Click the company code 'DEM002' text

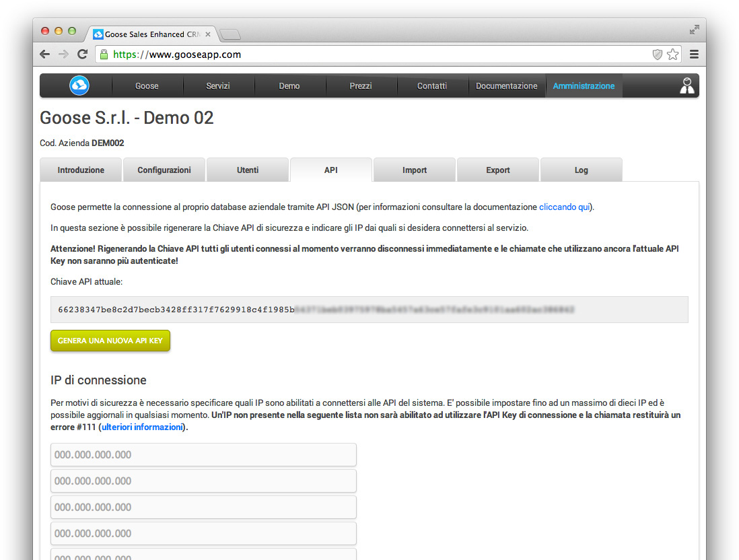(108, 143)
